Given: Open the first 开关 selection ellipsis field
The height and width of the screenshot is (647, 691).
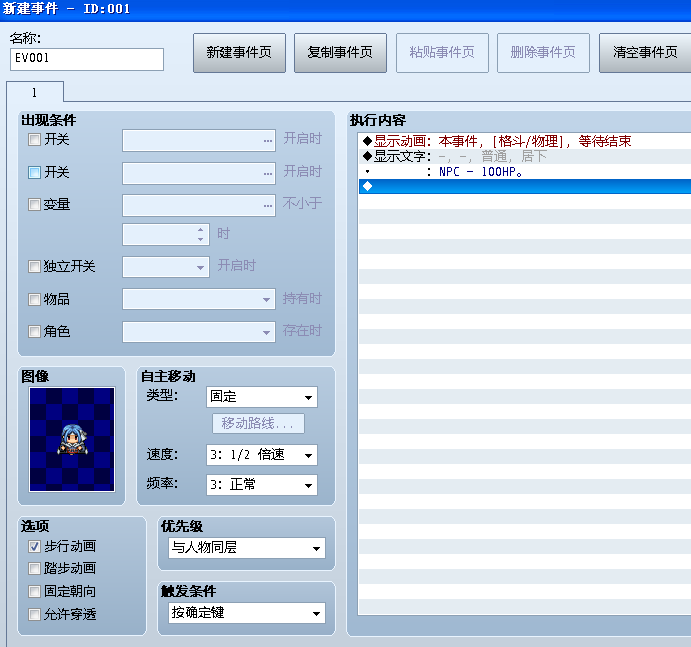Looking at the screenshot, I should click(x=199, y=141).
